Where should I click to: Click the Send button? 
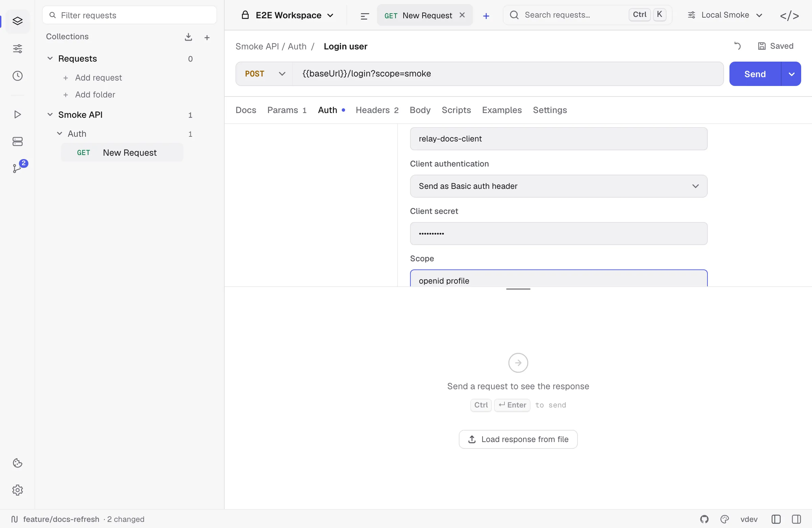tap(755, 74)
